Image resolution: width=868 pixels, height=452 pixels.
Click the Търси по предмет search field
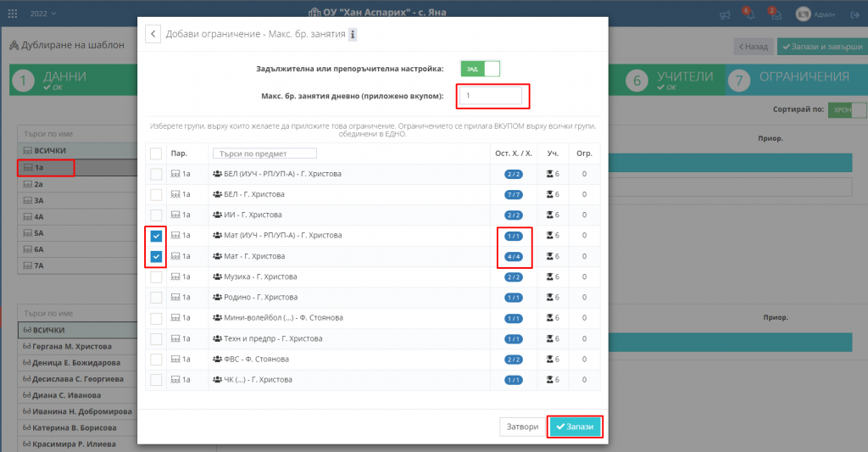265,153
